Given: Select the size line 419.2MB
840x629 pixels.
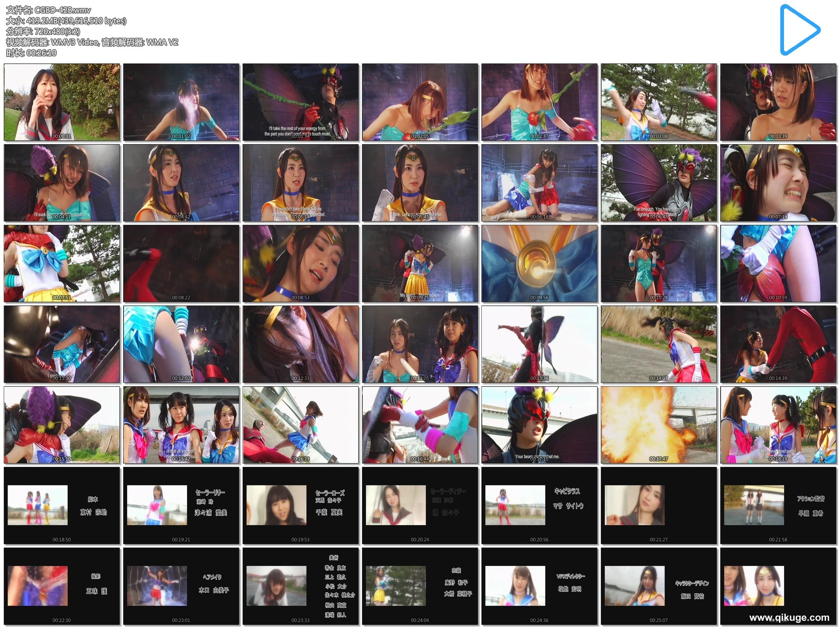Looking at the screenshot, I should click(66, 21).
